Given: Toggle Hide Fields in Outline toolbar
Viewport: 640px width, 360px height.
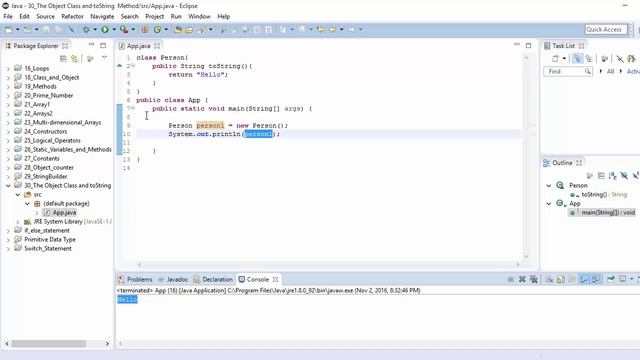Looking at the screenshot, I should (x=624, y=176).
